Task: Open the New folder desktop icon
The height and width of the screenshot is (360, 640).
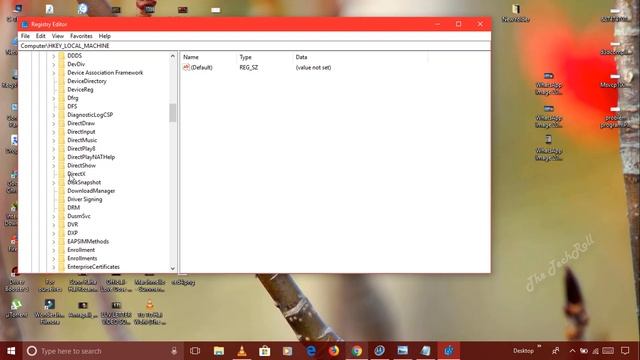Action: click(x=516, y=13)
